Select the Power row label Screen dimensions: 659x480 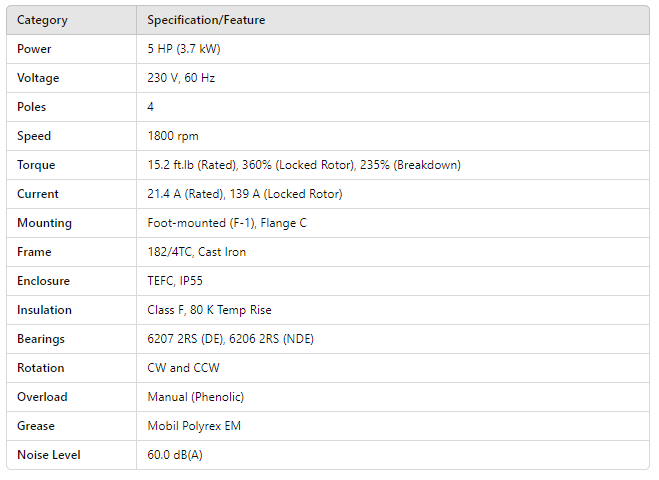coord(34,49)
